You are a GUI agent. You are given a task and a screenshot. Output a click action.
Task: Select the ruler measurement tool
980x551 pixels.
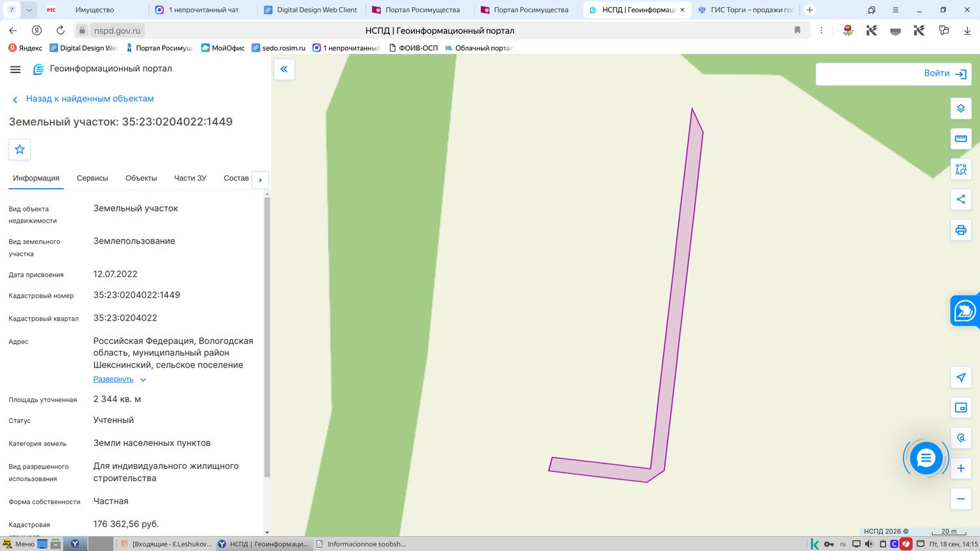coord(960,138)
